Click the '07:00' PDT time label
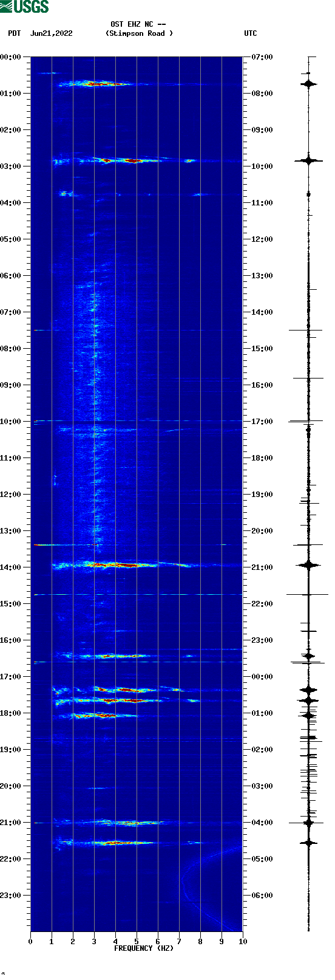This screenshot has height=980, width=335. [x=10, y=312]
